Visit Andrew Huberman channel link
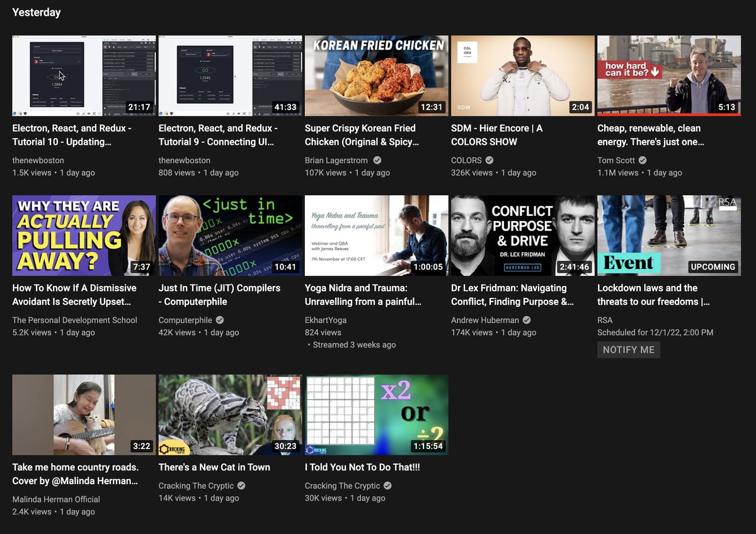The height and width of the screenshot is (534, 756). (485, 320)
